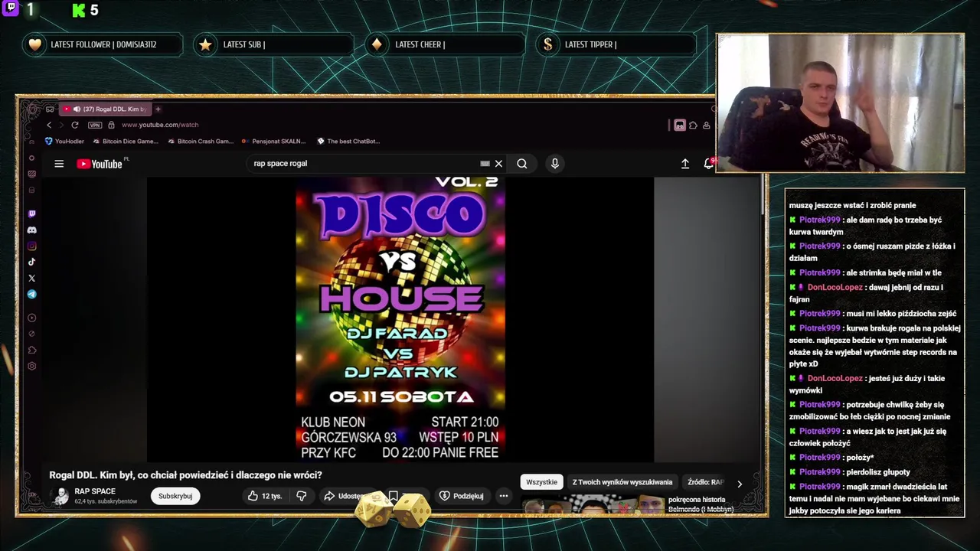Toggle the VPN badge in the address bar

(95, 125)
